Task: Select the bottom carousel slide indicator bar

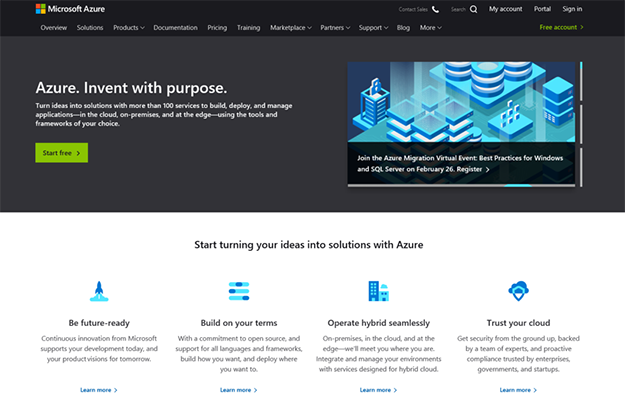Action: click(581, 167)
